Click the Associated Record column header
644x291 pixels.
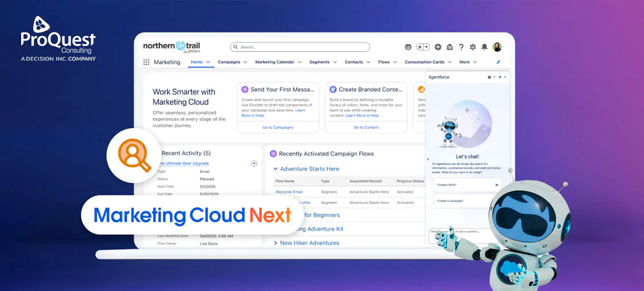pyautogui.click(x=365, y=181)
